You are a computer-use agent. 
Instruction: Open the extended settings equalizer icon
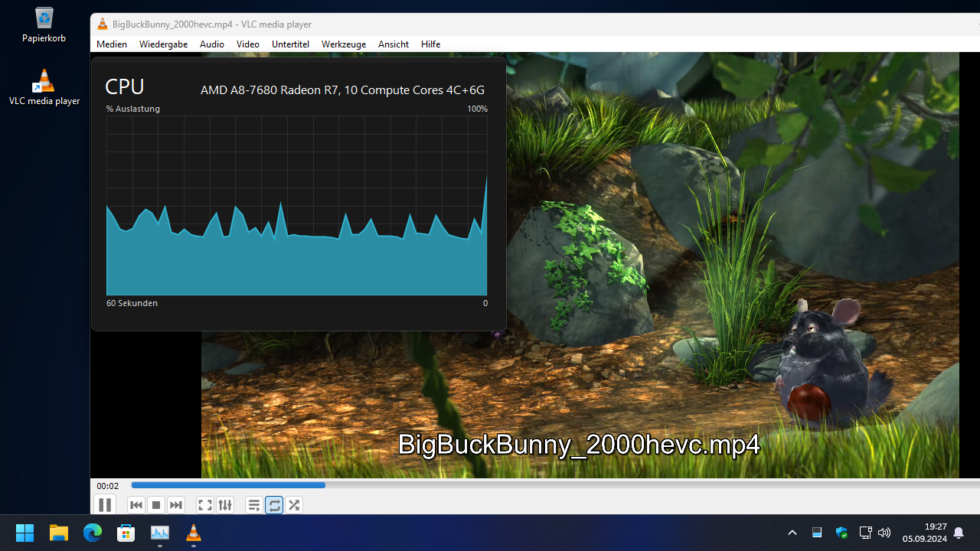(x=224, y=504)
